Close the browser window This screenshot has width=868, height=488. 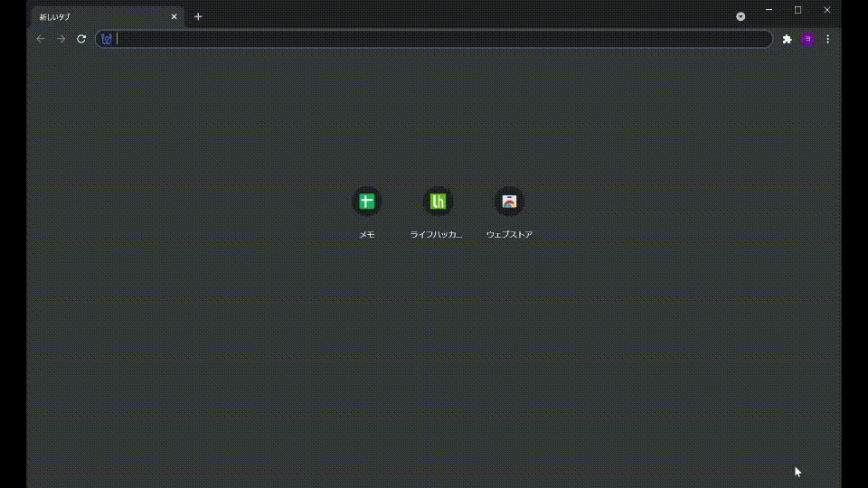click(827, 10)
